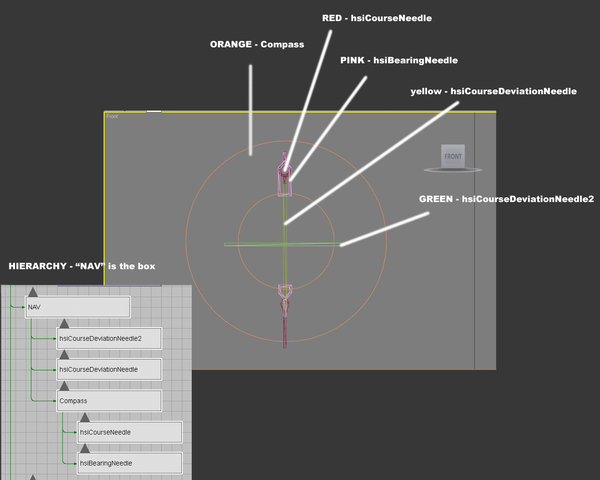Image resolution: width=600 pixels, height=480 pixels.
Task: Select hsiCourseDeviationNeedle2 node in schematic
Action: (x=109, y=338)
